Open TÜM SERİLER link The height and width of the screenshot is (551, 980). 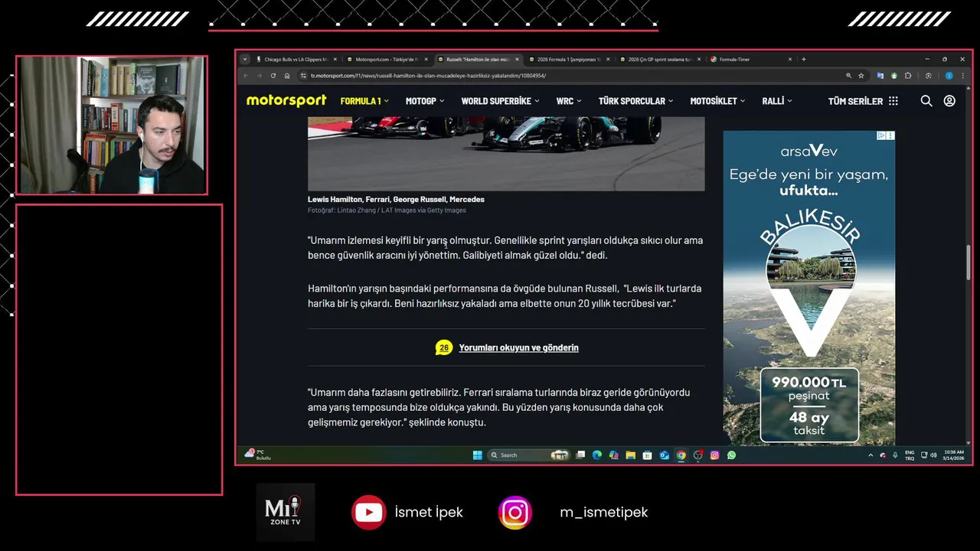(855, 101)
